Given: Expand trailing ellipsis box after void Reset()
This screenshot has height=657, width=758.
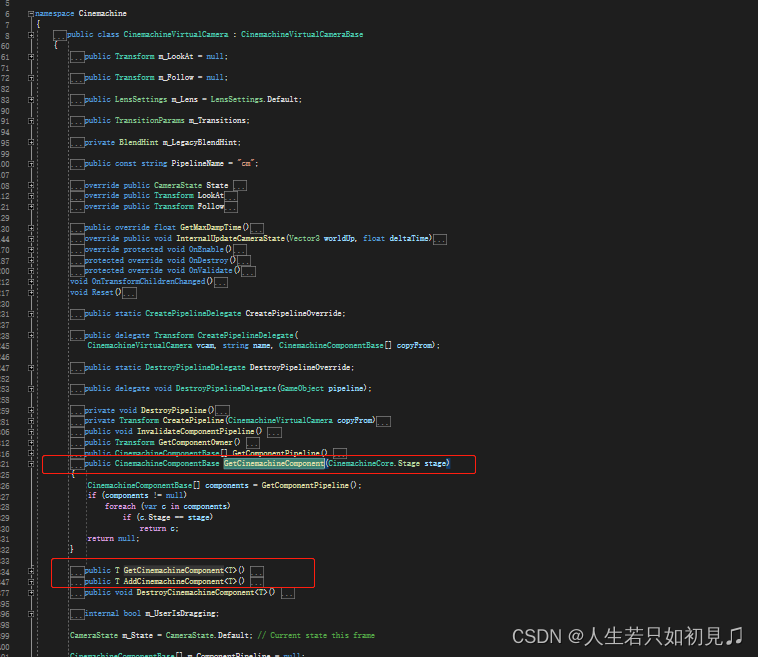Looking at the screenshot, I should (x=130, y=293).
